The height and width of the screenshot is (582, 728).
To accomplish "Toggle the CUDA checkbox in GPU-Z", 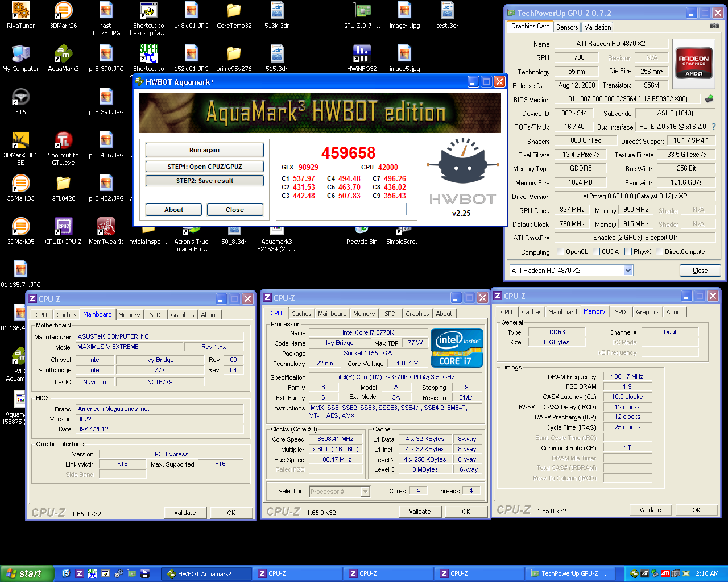I will point(596,252).
